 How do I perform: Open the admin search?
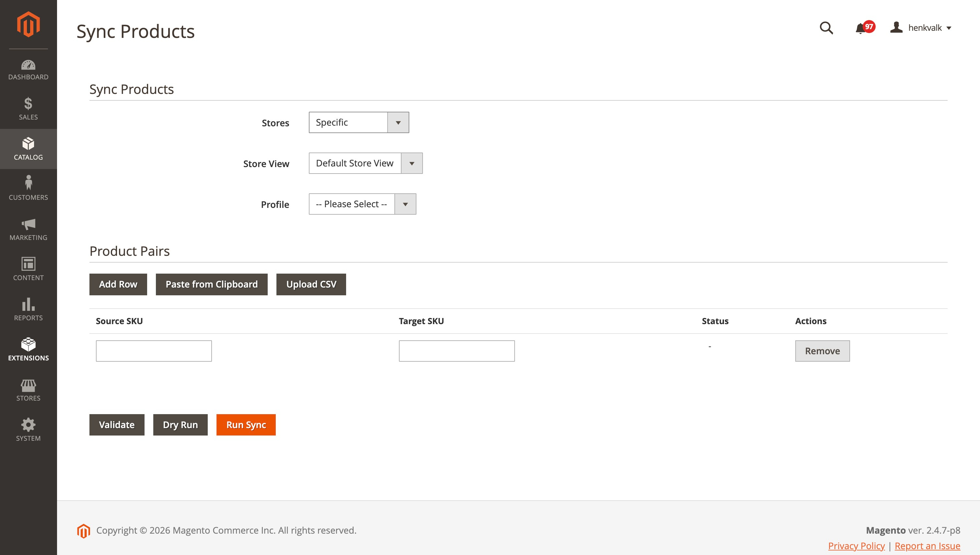point(826,28)
